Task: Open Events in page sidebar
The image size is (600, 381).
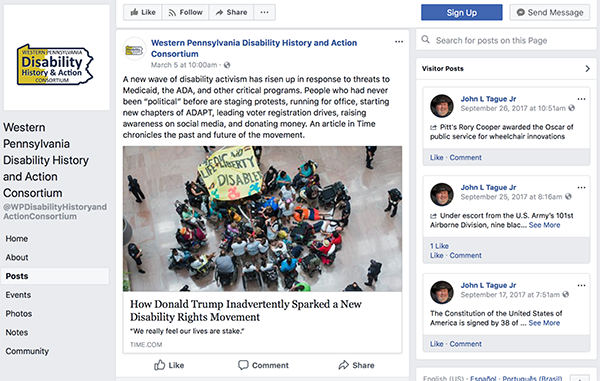Action: pos(18,295)
